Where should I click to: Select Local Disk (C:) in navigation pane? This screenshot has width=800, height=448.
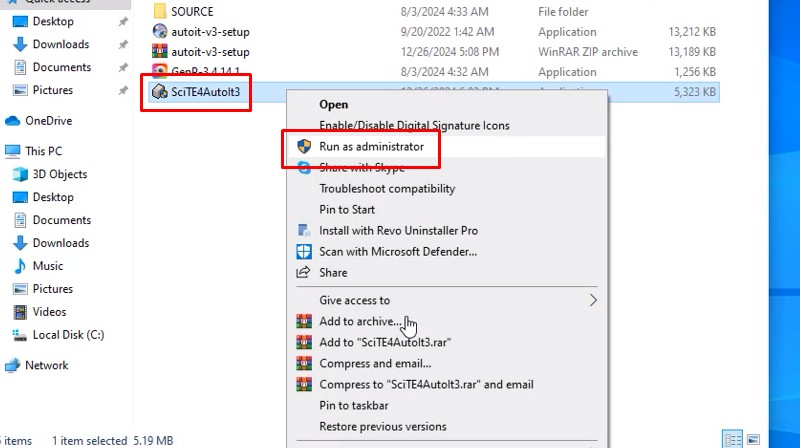tap(68, 335)
